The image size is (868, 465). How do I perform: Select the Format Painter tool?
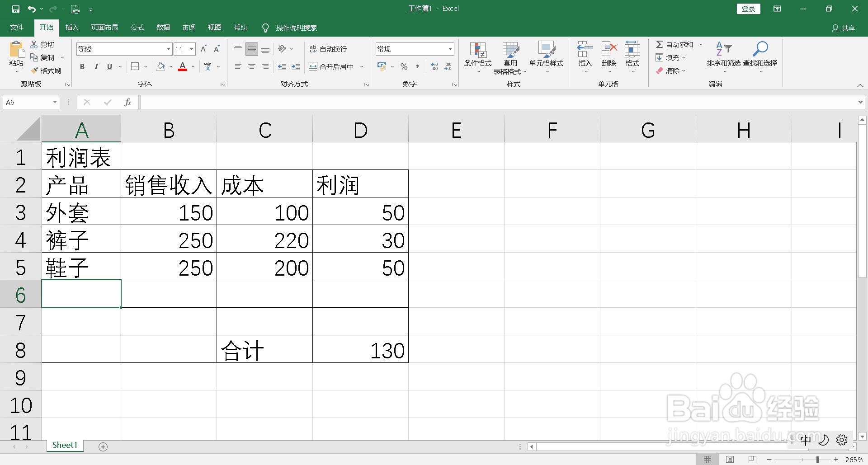pyautogui.click(x=47, y=70)
